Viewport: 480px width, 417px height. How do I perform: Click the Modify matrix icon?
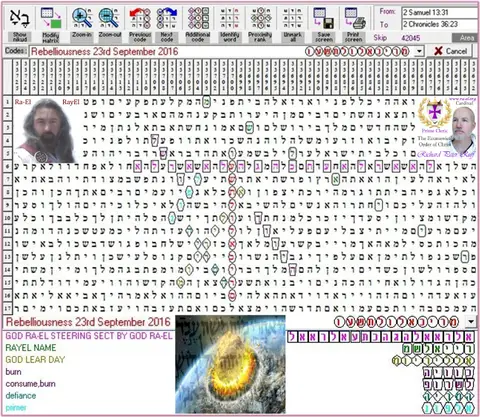click(51, 18)
